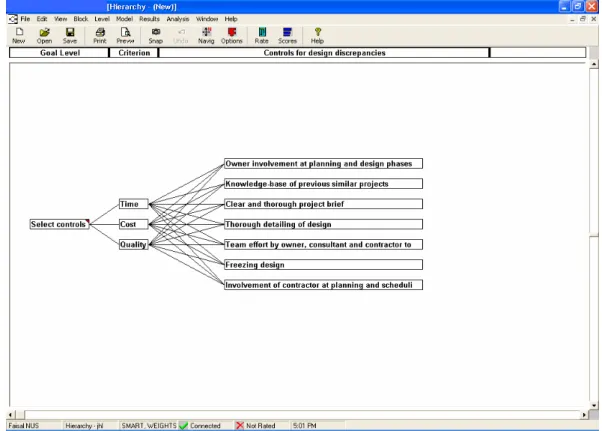This screenshot has width=602, height=431.
Task: Open the Model menu
Action: (124, 19)
